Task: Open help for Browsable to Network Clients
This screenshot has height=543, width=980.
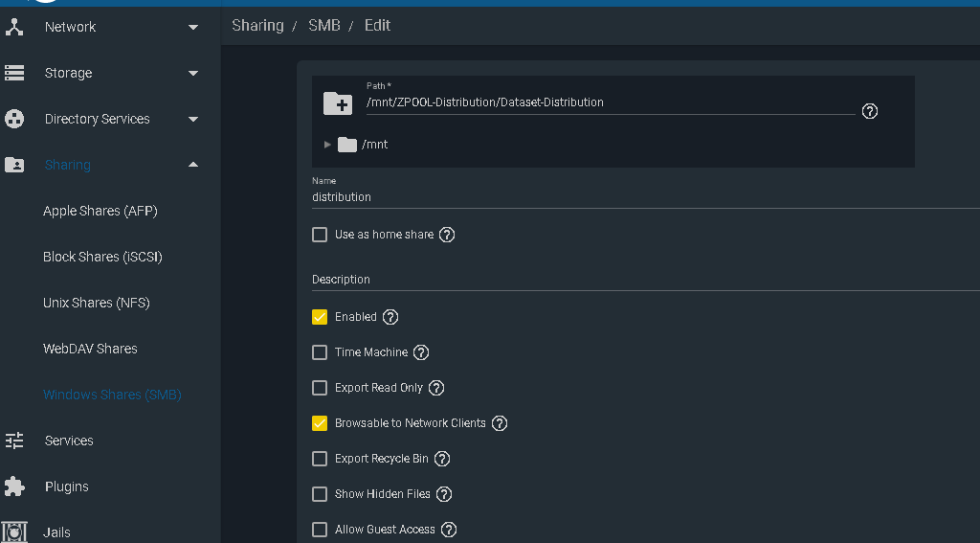Action: tap(500, 423)
